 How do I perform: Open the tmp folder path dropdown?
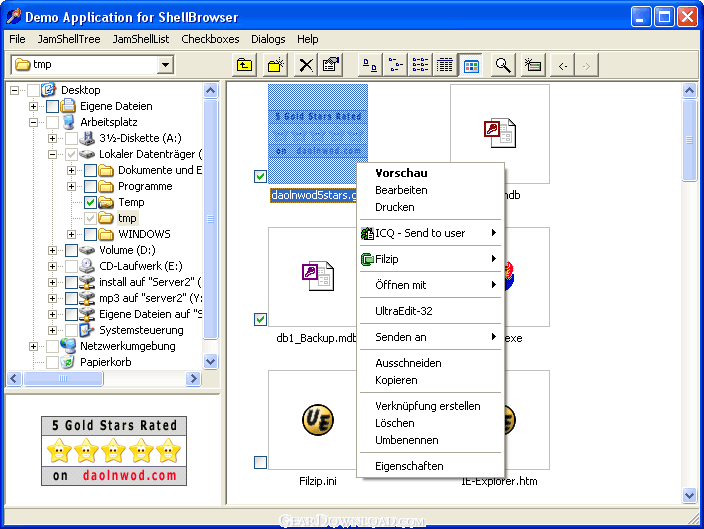click(165, 65)
